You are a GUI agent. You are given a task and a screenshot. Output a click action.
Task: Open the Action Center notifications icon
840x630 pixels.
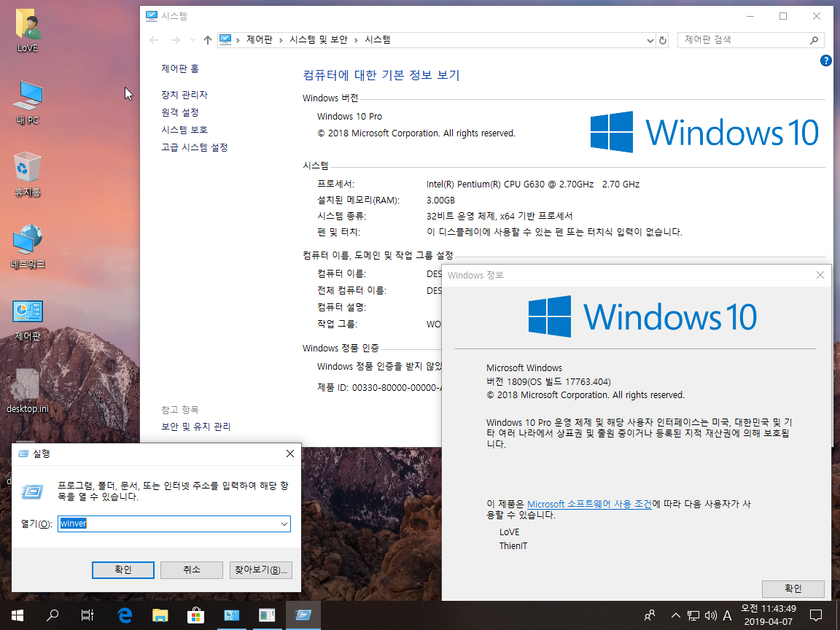(816, 615)
